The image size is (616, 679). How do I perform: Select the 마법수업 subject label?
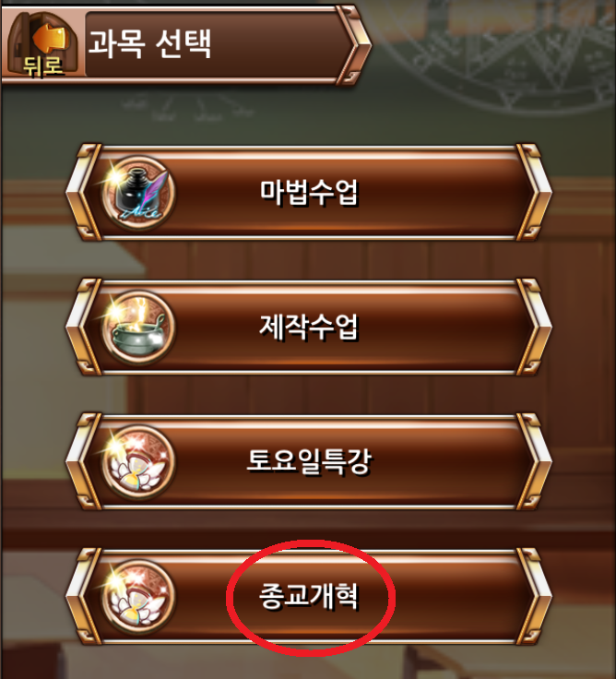[x=309, y=192]
